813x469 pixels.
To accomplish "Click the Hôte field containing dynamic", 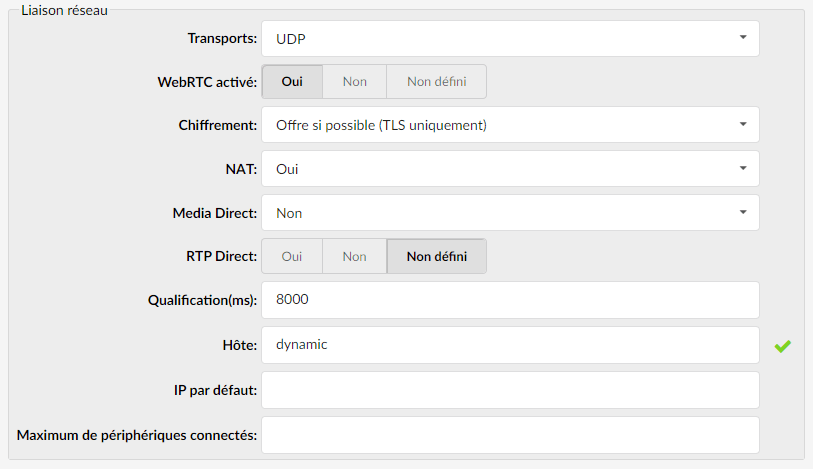I will (510, 345).
